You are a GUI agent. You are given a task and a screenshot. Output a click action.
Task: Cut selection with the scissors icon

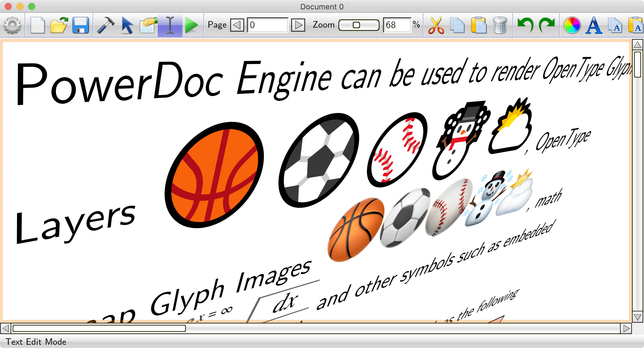436,25
